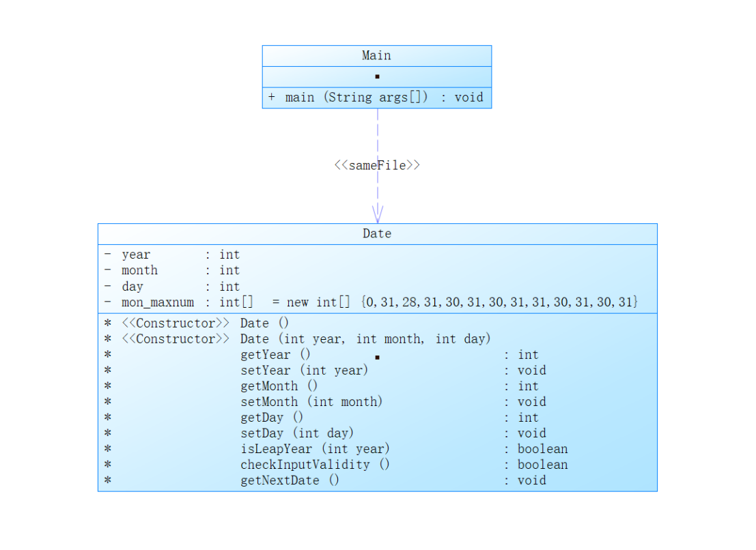Click the first <<Constructor>> stereotype
This screenshot has height=550, width=756.
(176, 323)
